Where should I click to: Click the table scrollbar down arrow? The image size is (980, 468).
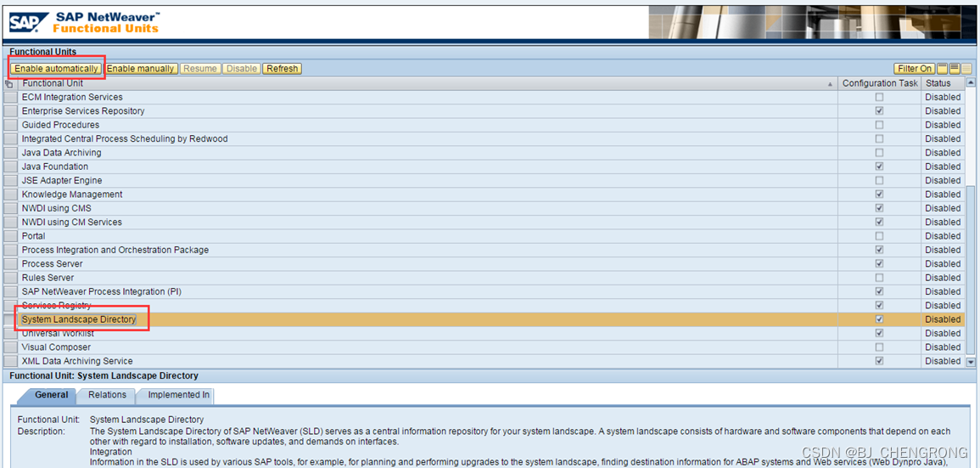[x=971, y=362]
